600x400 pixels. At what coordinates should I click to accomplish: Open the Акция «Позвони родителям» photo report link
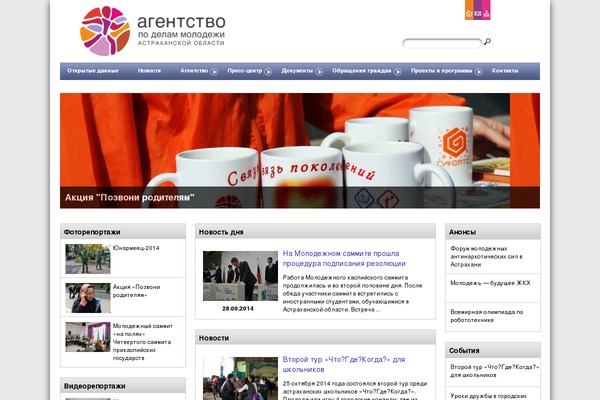136,291
